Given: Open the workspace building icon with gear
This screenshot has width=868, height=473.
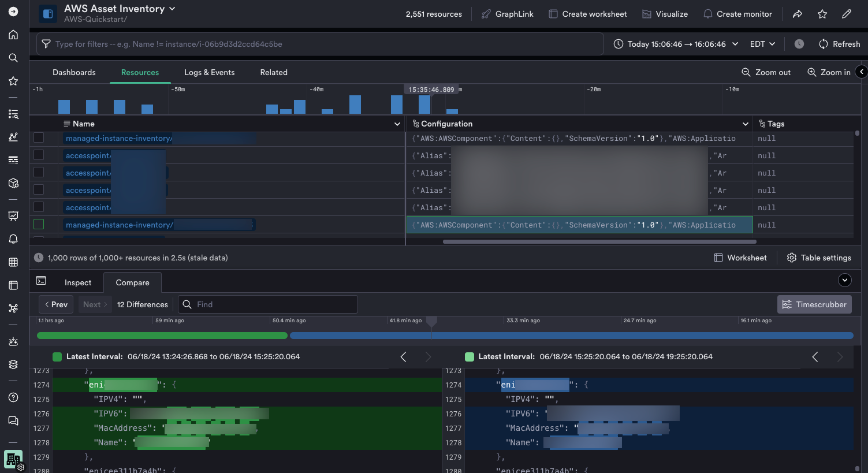Looking at the screenshot, I should pyautogui.click(x=13, y=460).
